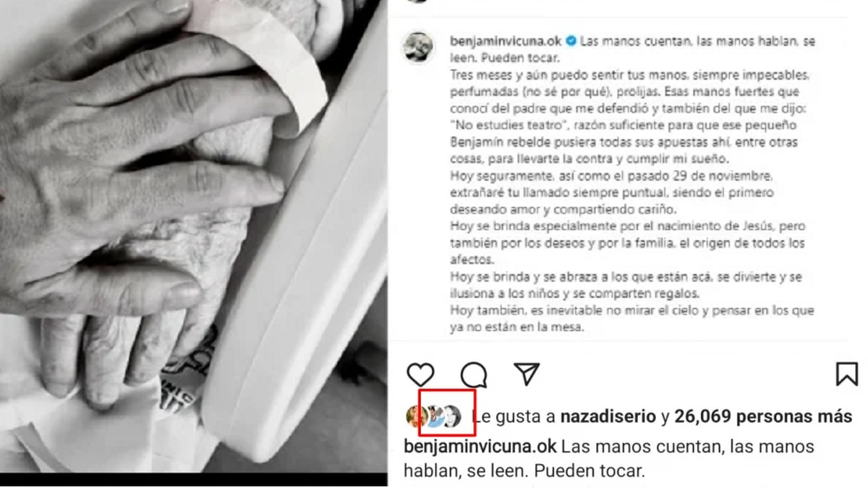Save the post with the bookmark icon

[846, 374]
